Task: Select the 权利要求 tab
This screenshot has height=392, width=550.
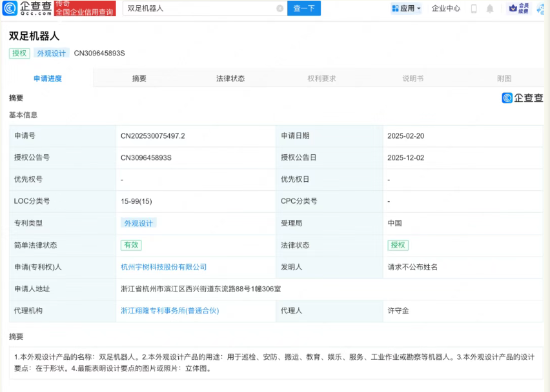Action: [x=322, y=77]
